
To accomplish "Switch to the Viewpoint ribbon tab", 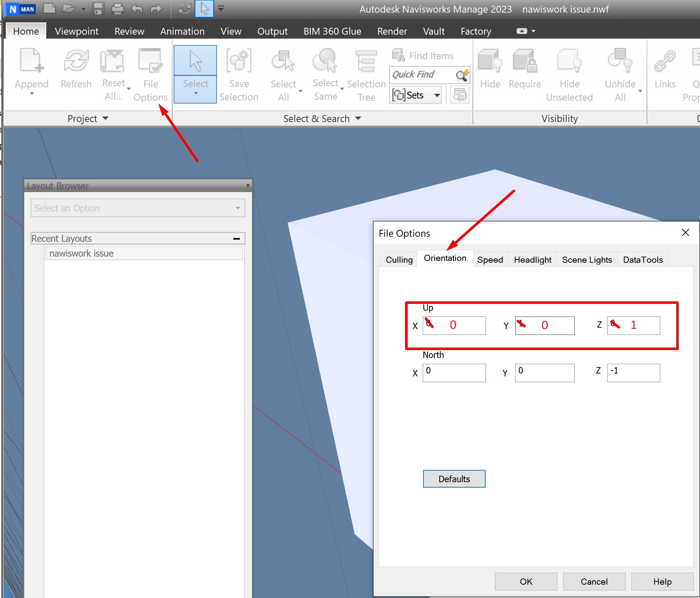I will tap(77, 31).
